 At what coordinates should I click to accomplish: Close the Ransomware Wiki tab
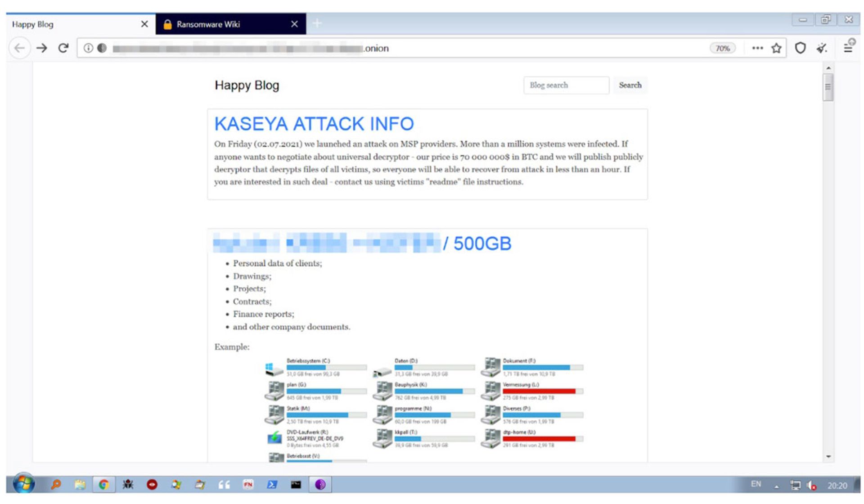coord(294,24)
